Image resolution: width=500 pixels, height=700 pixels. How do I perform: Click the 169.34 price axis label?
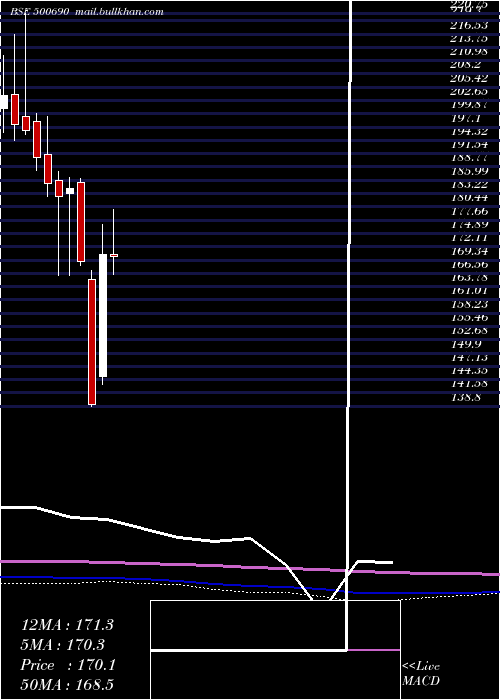tap(469, 251)
